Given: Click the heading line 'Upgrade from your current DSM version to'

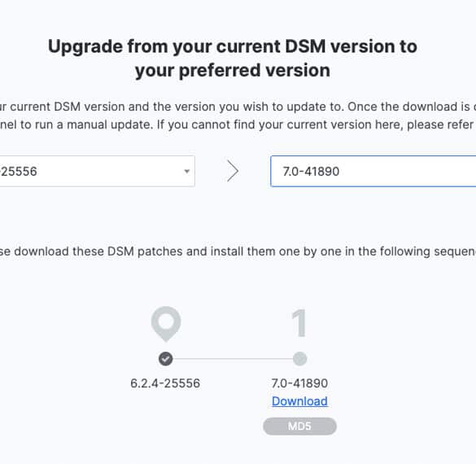Looking at the screenshot, I should point(233,46).
